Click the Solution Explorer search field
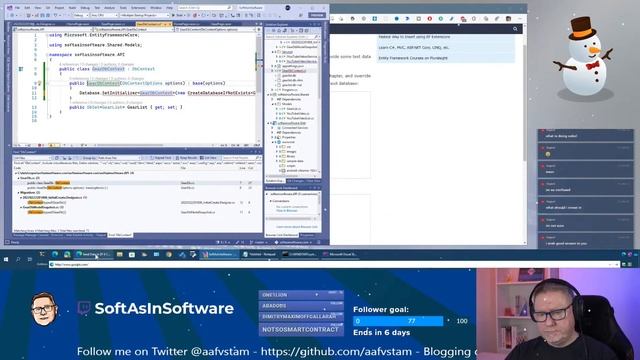The image size is (640, 360). 291,37
